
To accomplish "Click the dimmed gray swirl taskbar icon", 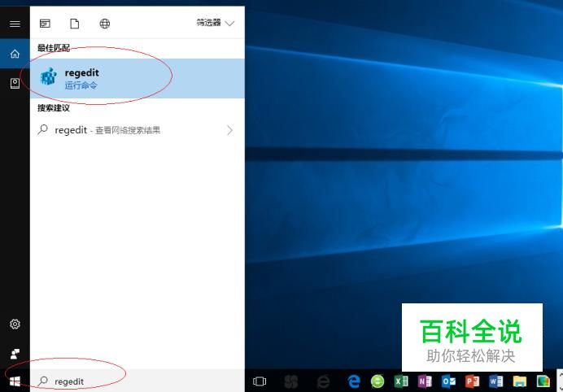I will tap(290, 381).
